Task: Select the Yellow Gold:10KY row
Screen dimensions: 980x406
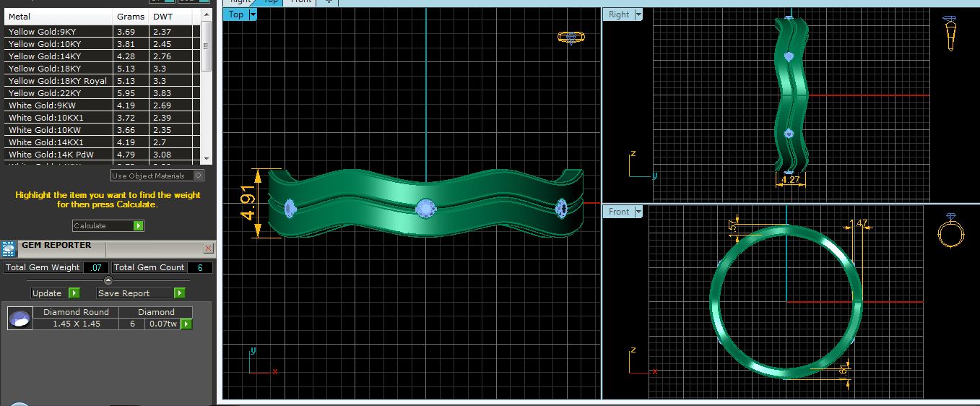Action: coord(103,44)
